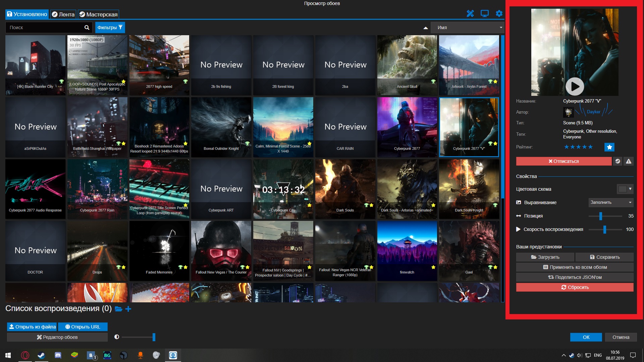Click the Цветовая схема color swatch
The width and height of the screenshot is (644, 362).
point(622,189)
